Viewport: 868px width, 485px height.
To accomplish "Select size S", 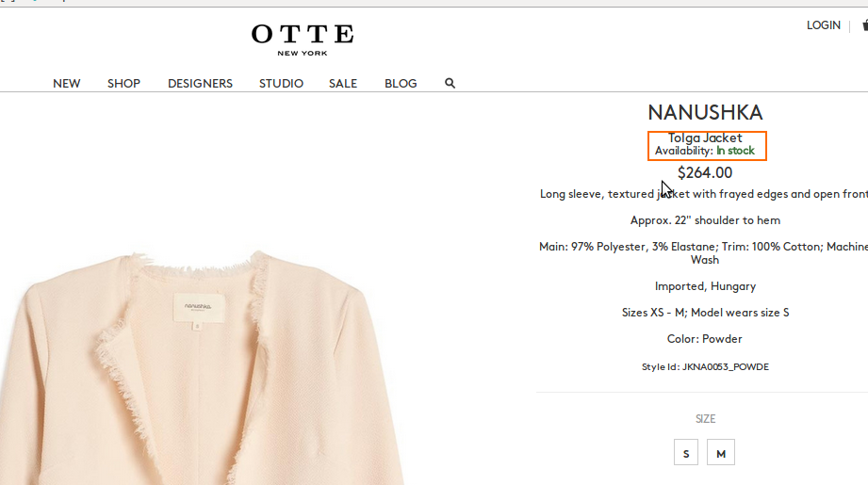I will click(x=686, y=453).
